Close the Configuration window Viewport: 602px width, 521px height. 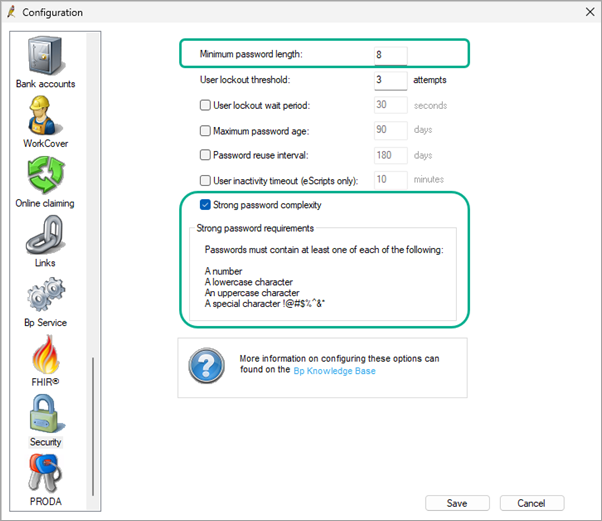pyautogui.click(x=590, y=12)
